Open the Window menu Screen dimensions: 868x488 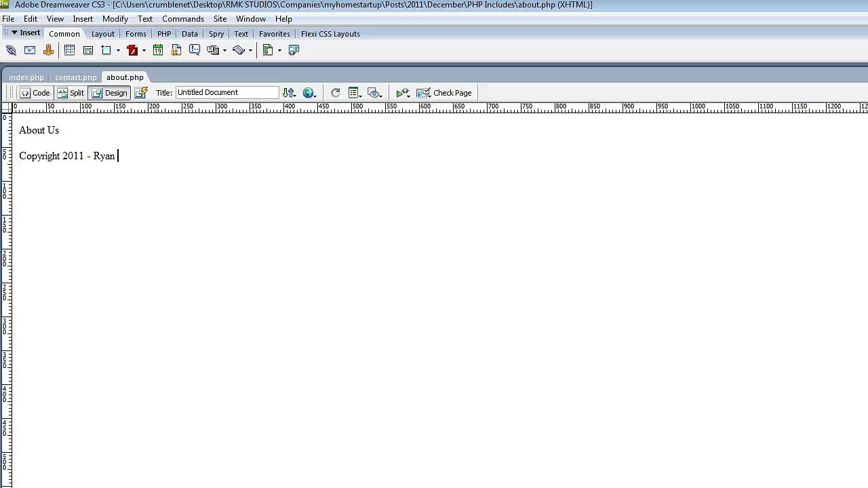pos(251,19)
